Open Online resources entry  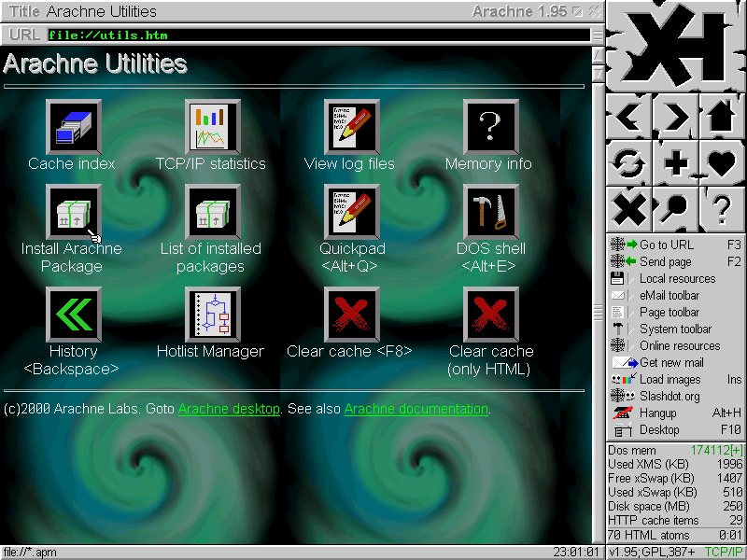coord(675,345)
